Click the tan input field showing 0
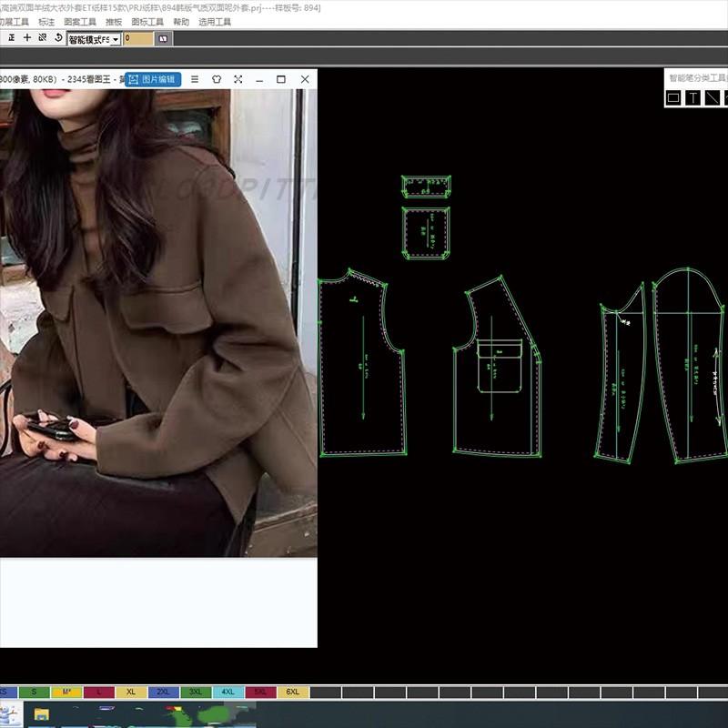Screen dimensions: 728x728 point(138,39)
